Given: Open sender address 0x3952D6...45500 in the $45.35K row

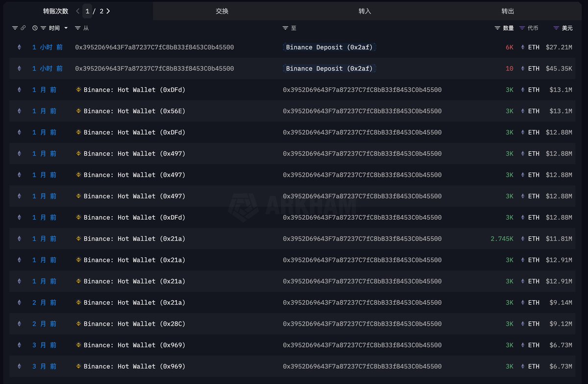Looking at the screenshot, I should 154,69.
